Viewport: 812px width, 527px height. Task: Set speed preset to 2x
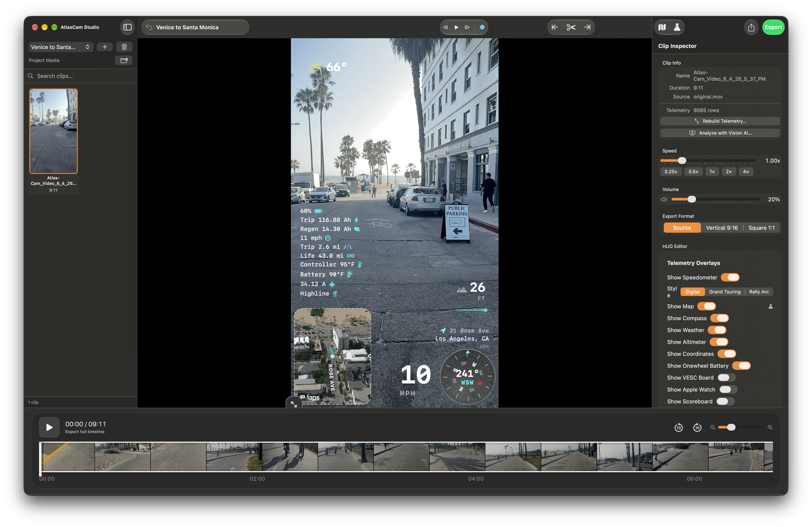coord(728,172)
